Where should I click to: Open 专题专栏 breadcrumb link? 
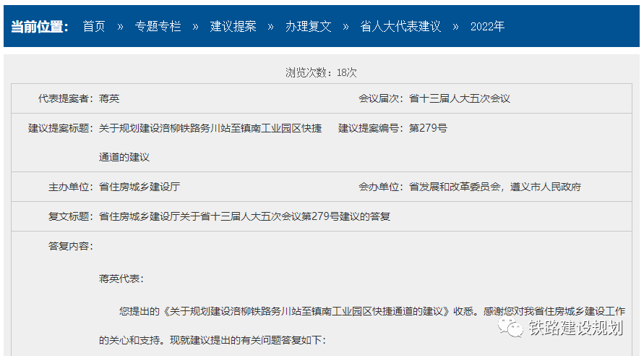158,26
